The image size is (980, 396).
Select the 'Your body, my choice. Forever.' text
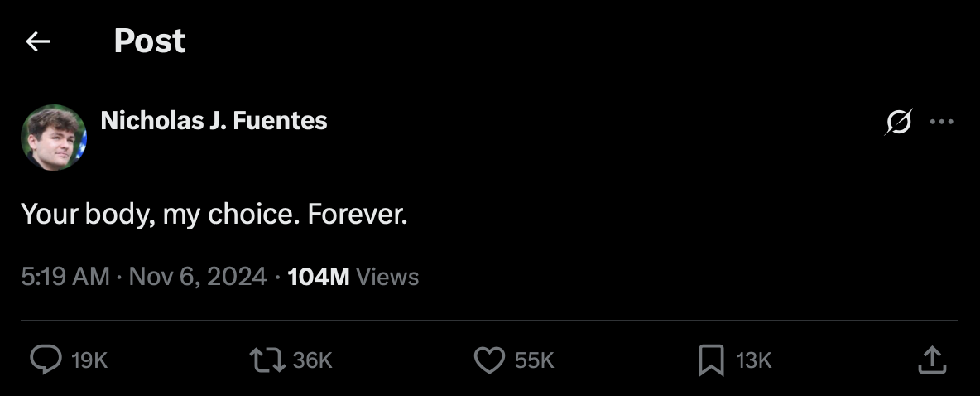[x=214, y=215]
